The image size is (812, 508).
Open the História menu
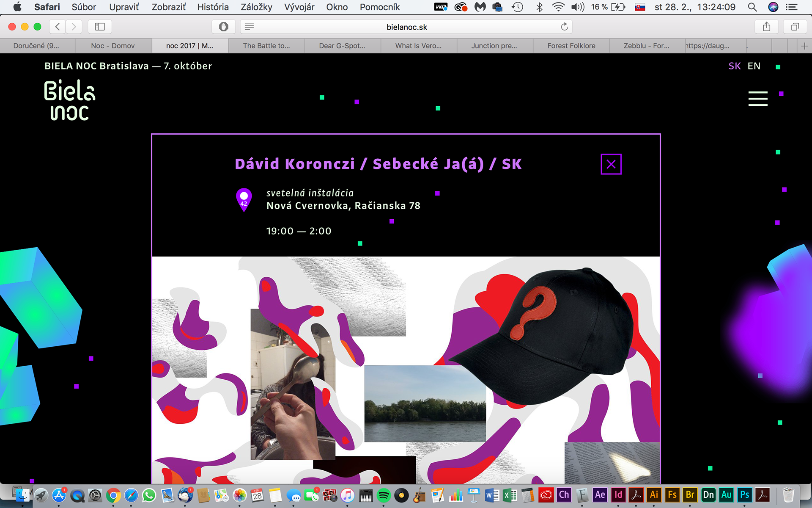pyautogui.click(x=213, y=7)
